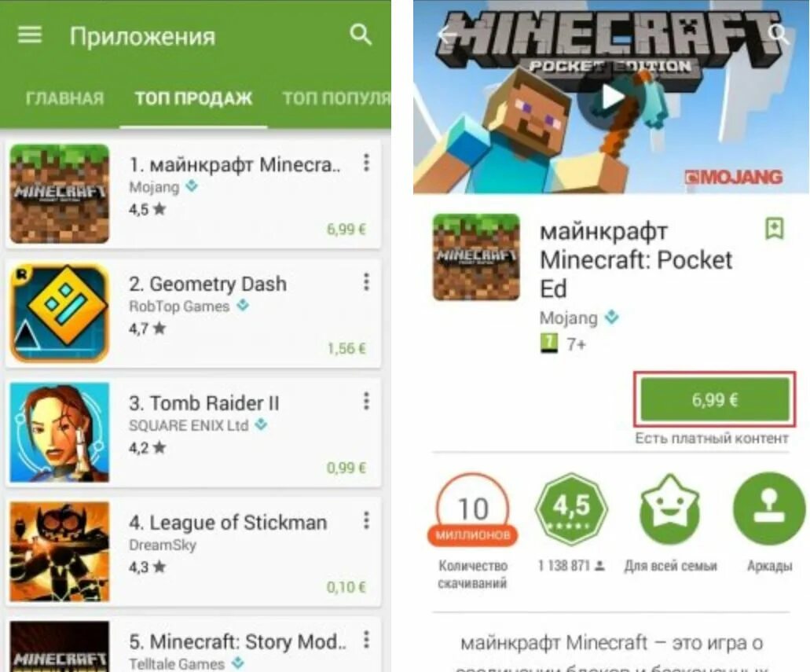Play the Minecraft Pocket Edition trailer
This screenshot has width=810, height=672.
click(613, 97)
